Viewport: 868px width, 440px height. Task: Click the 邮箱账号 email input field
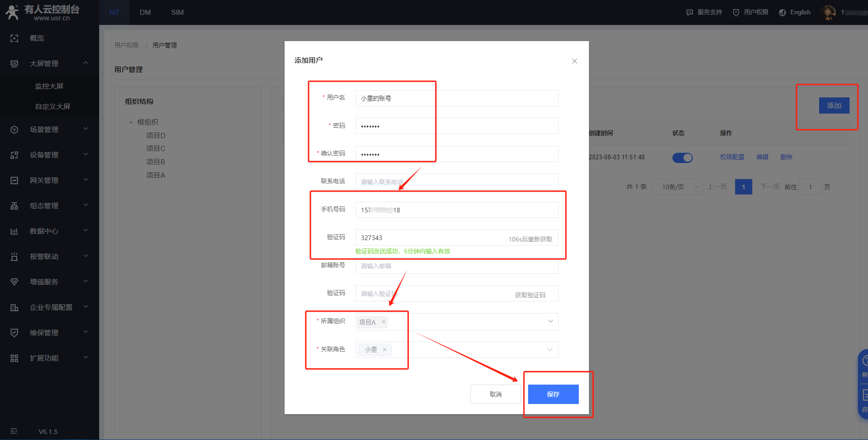click(x=457, y=266)
